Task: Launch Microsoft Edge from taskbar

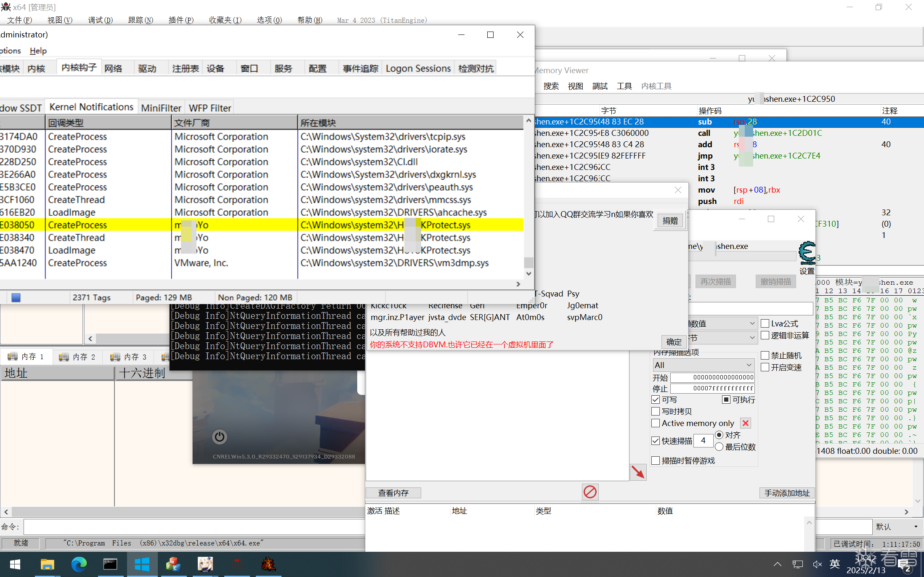Action: coord(79,564)
